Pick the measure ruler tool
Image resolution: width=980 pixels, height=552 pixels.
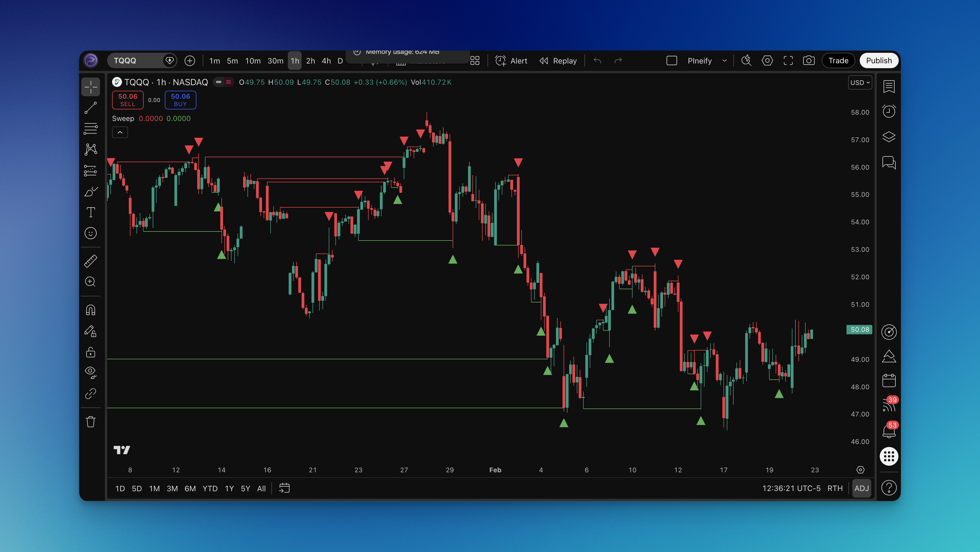[91, 261]
